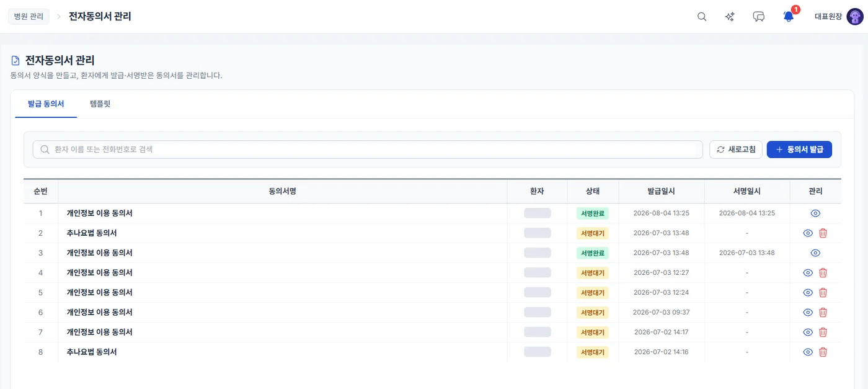The width and height of the screenshot is (868, 389).
Task: Switch to the 발급 동의서 tab
Action: pos(46,104)
